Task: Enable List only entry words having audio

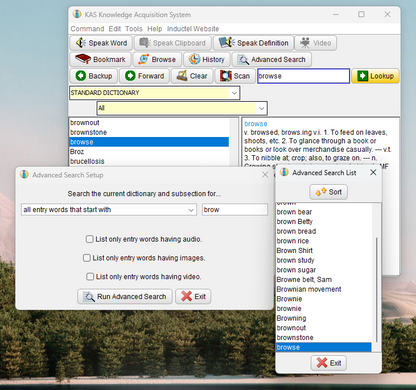Action: [89, 239]
